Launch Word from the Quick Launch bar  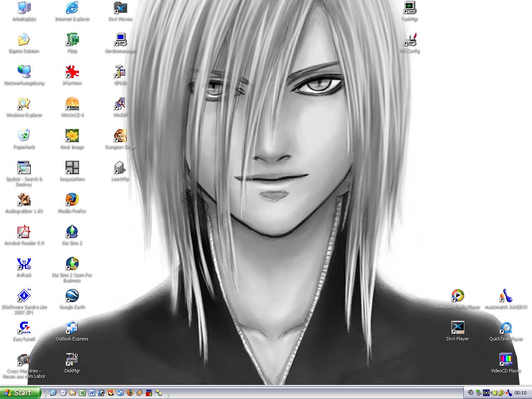[x=91, y=392]
